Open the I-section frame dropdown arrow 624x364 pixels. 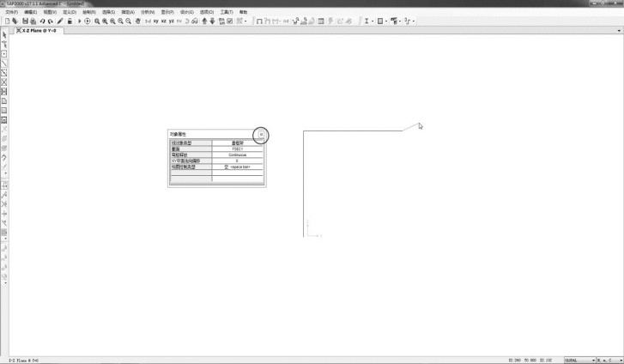(x=373, y=21)
